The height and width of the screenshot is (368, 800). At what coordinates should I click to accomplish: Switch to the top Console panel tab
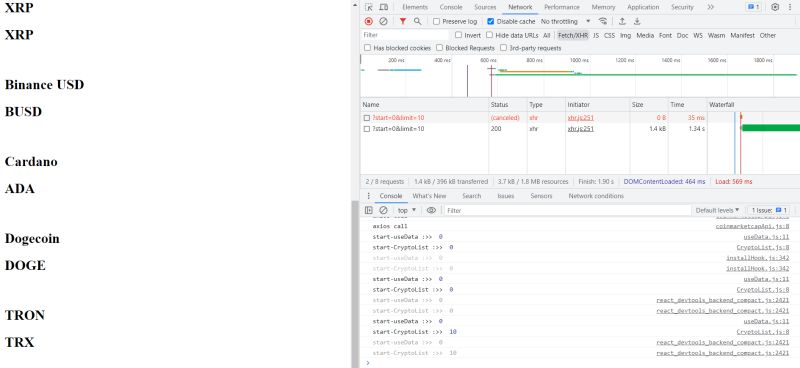pos(451,7)
